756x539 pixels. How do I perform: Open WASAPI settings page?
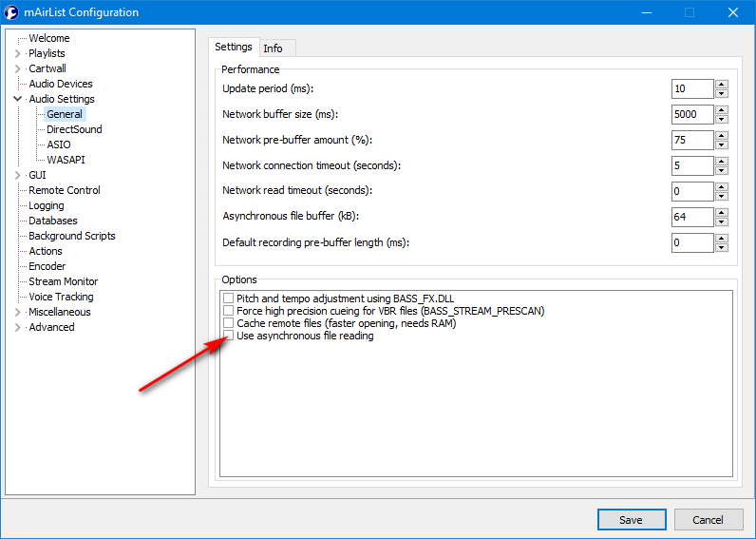pyautogui.click(x=66, y=160)
